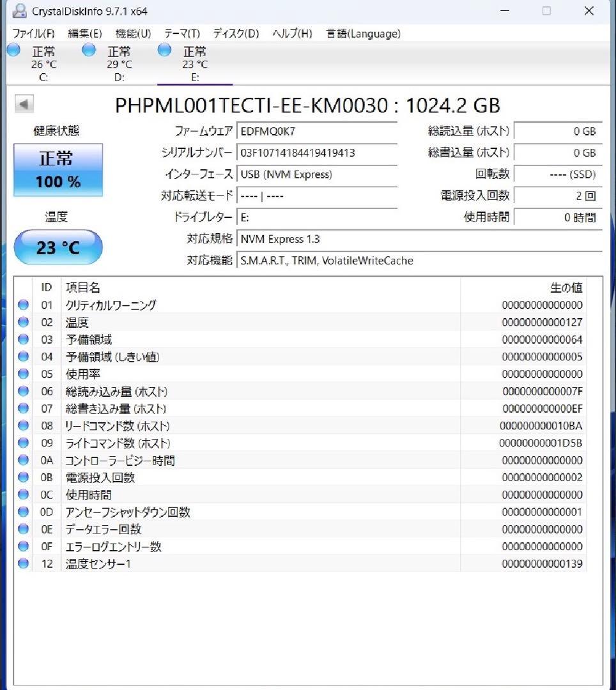The image size is (616, 690).
Task: Click the blue indicator beside 使用率 attribute
Action: coord(23,374)
